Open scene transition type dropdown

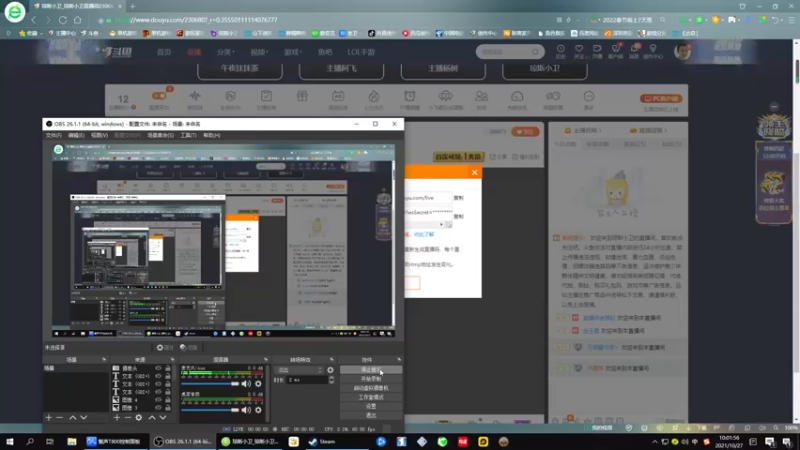299,370
